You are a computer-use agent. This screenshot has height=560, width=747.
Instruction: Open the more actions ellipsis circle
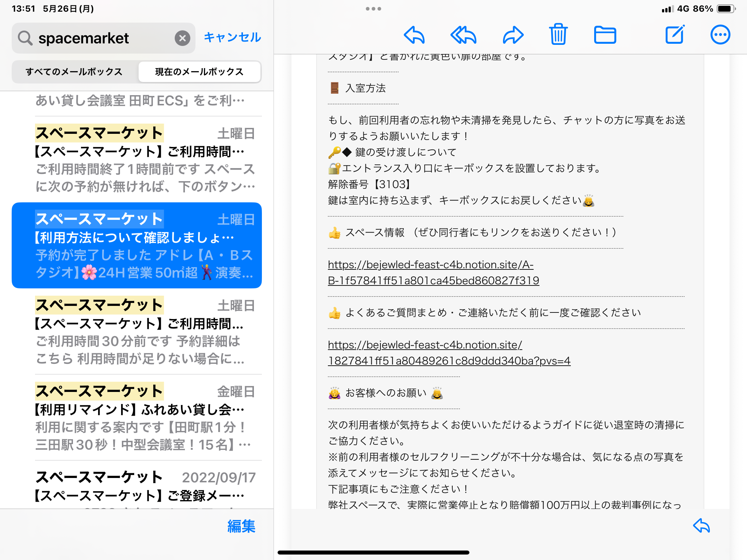(720, 35)
